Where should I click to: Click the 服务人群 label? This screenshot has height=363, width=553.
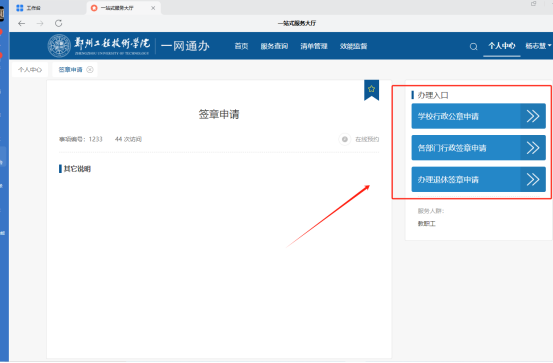(x=431, y=211)
